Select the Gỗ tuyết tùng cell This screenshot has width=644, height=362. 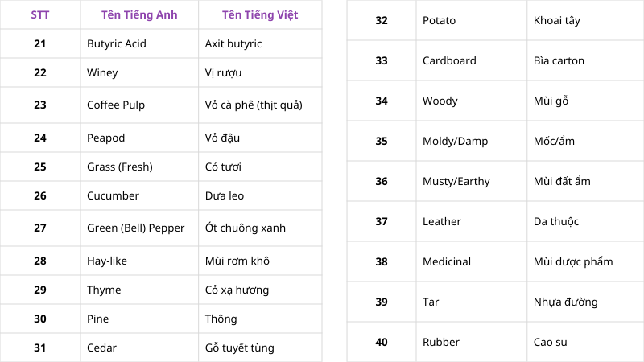pyautogui.click(x=240, y=348)
